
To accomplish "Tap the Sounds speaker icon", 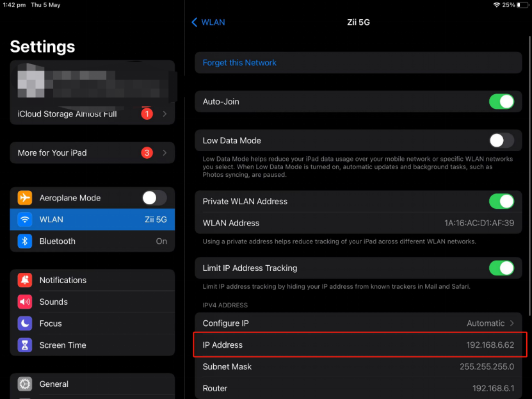I will [25, 302].
